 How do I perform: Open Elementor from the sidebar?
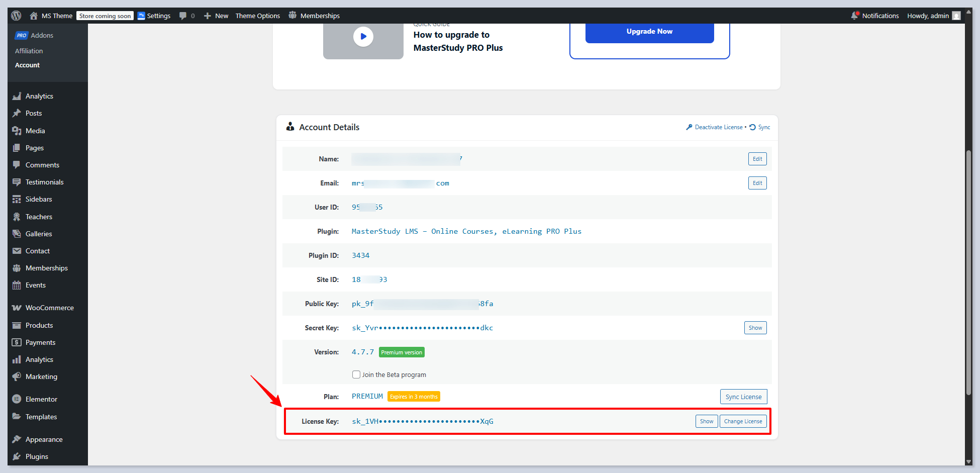[x=41, y=399]
